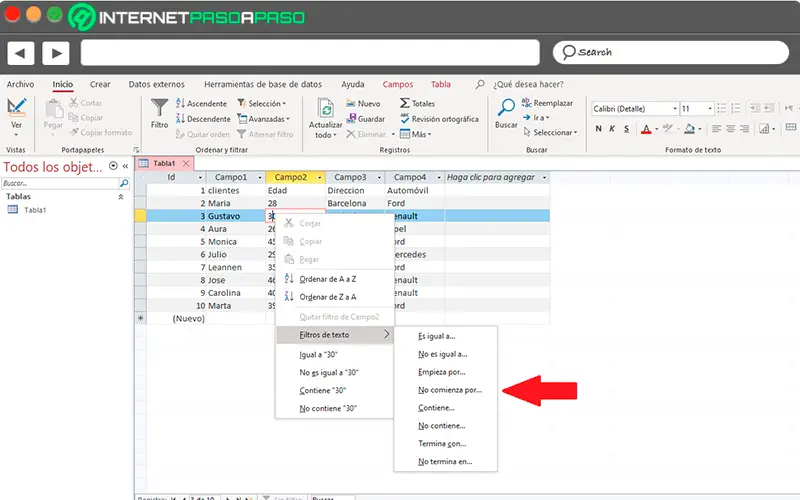Switch to Datos externos tab

click(x=157, y=84)
